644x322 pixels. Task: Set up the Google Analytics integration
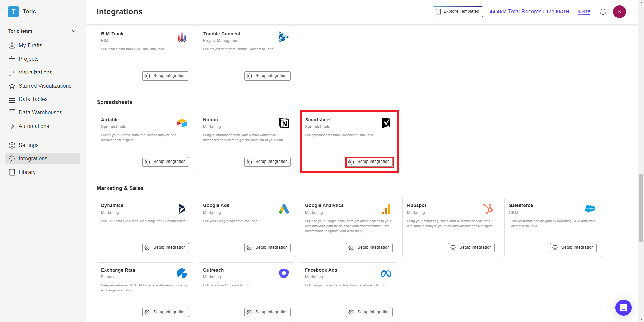(x=369, y=248)
